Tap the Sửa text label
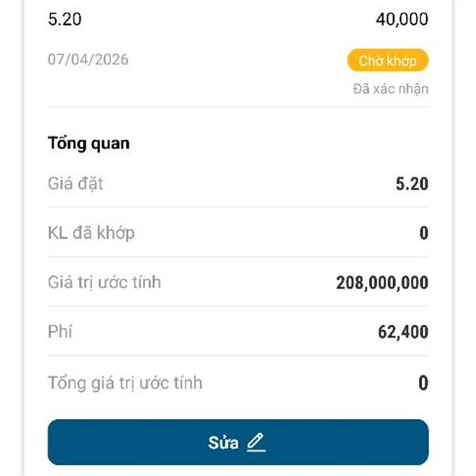 pos(223,443)
